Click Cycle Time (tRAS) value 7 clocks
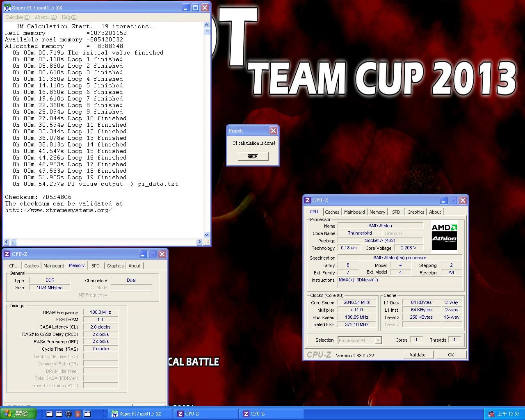525x420 pixels. pos(100,349)
